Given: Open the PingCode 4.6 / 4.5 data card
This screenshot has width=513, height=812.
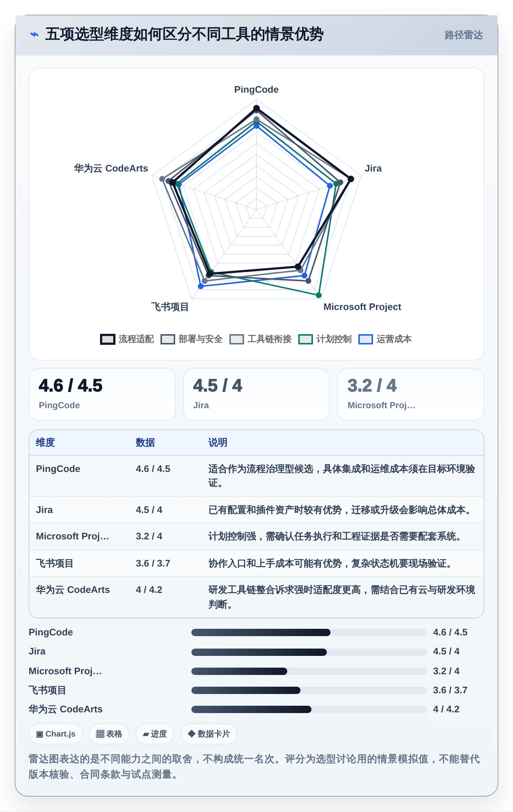Looking at the screenshot, I should pos(102,394).
